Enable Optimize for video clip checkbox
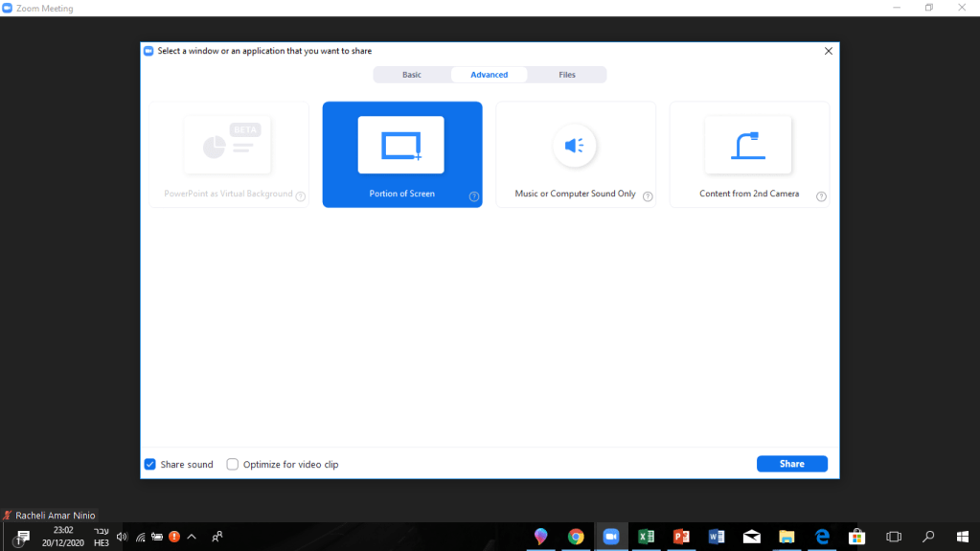980x551 pixels. (233, 465)
